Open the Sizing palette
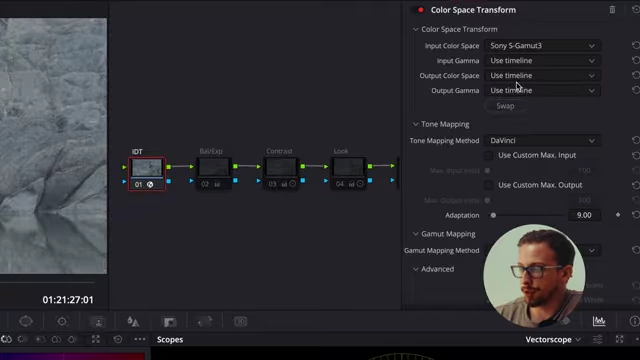Screen dimensions: 640x360 pyautogui.click(x=205, y=322)
